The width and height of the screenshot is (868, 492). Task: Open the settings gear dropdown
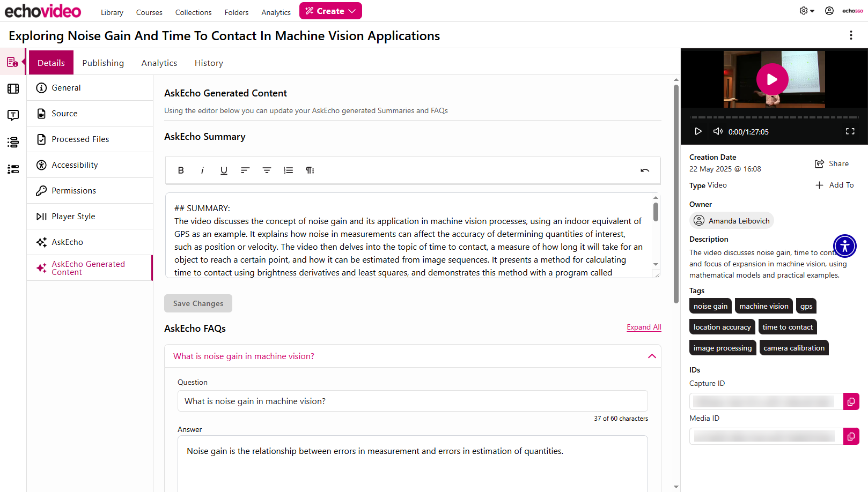[x=806, y=11]
